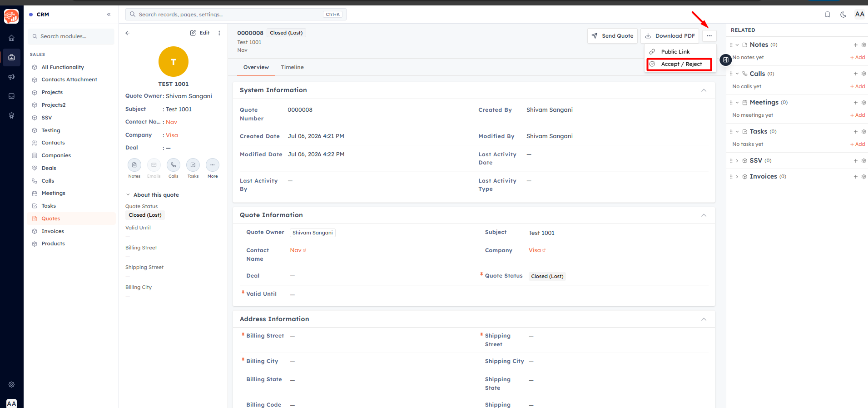Toggle dark mode moon icon

click(843, 15)
